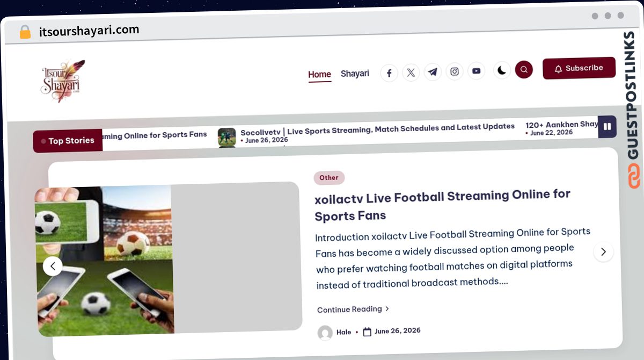Go to next featured slide arrow
644x360 pixels.
tap(603, 251)
